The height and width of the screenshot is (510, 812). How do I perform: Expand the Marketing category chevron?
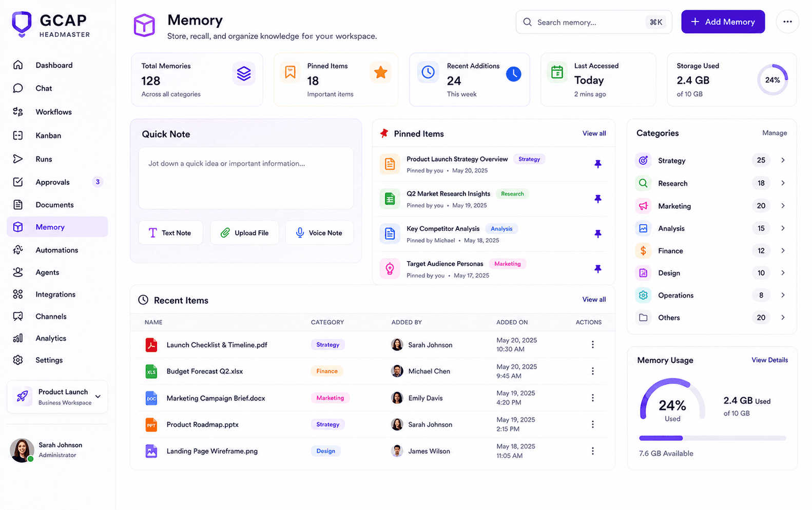pyautogui.click(x=783, y=206)
